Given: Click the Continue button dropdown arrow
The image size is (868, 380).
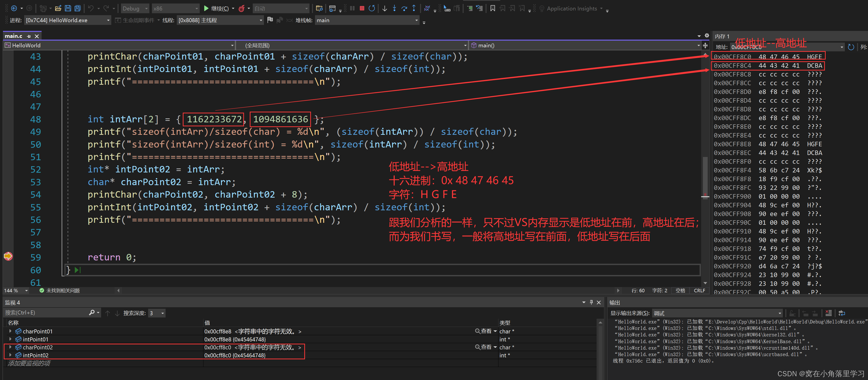Looking at the screenshot, I should tap(233, 8).
